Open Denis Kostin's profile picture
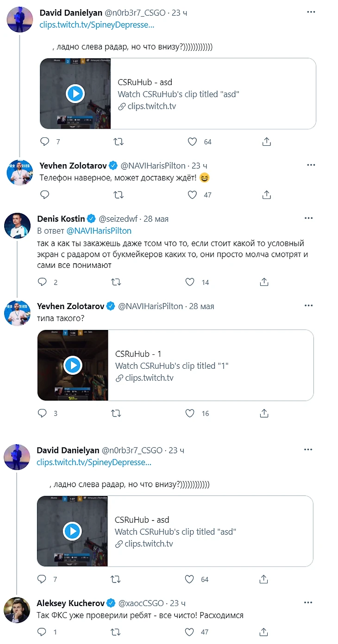The width and height of the screenshot is (338, 644). [x=17, y=225]
